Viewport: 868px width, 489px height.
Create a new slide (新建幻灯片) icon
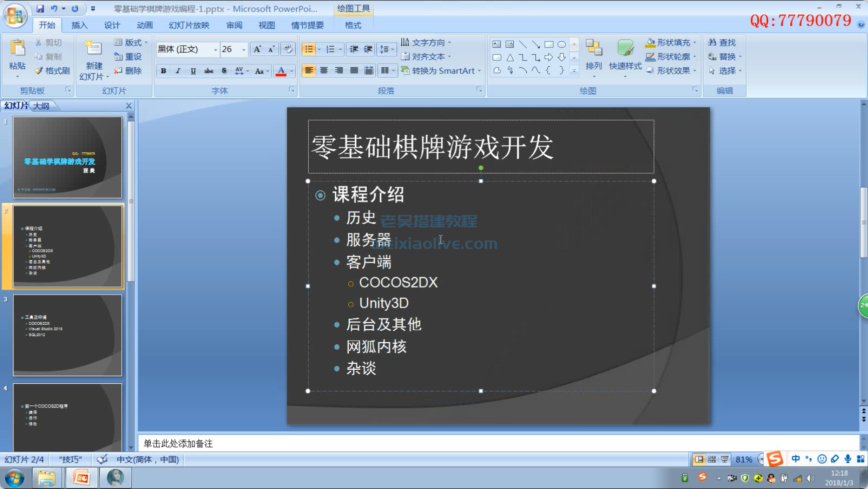tap(94, 48)
